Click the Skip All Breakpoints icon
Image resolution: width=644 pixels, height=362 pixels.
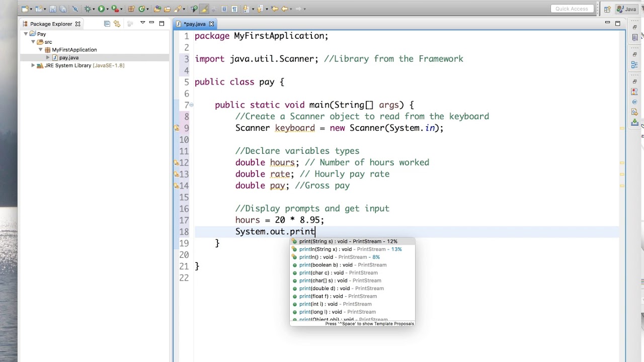[75, 9]
